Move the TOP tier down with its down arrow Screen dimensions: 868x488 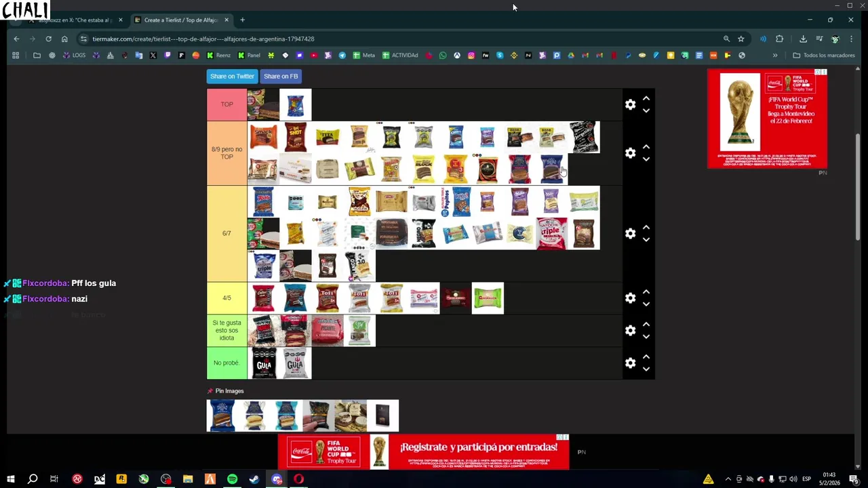[x=646, y=110]
